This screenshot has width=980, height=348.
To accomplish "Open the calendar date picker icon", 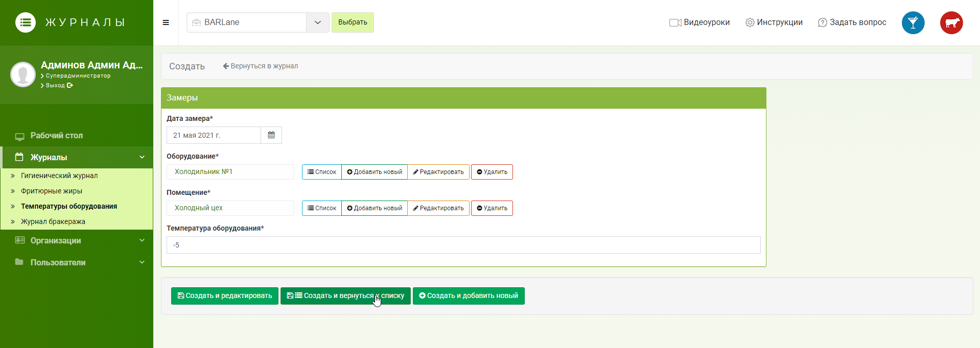I will tap(271, 135).
